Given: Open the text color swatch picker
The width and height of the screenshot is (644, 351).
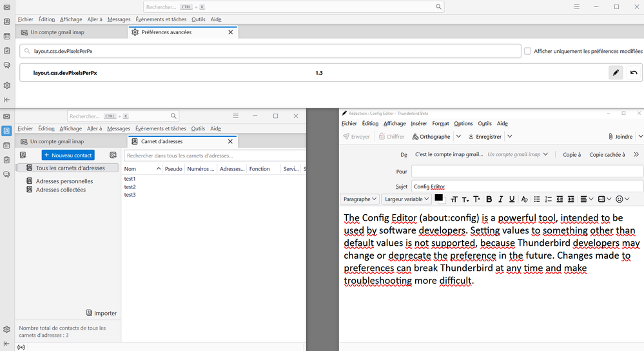Looking at the screenshot, I should click(x=440, y=198).
